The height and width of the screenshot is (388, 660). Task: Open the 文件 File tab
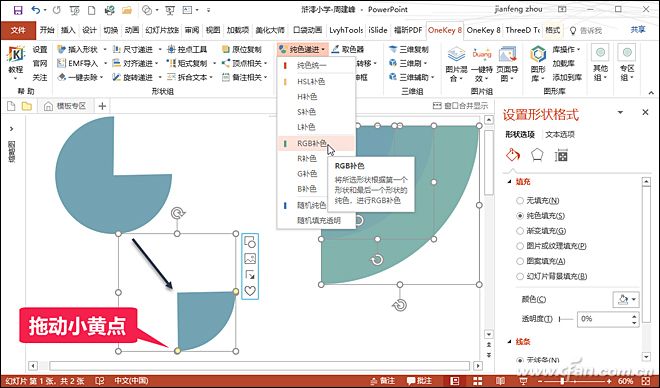tap(18, 30)
